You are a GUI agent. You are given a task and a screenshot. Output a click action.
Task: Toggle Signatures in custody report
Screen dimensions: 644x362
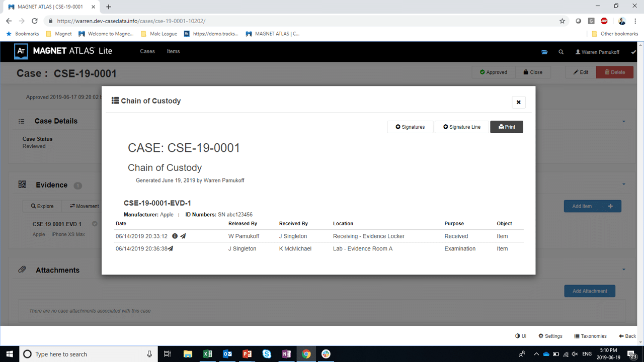[x=410, y=127]
